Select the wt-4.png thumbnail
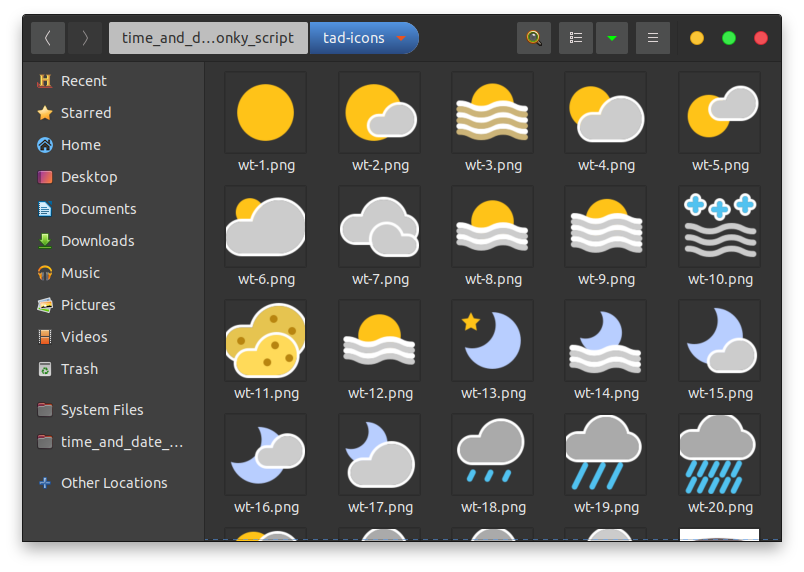The image size is (804, 572). coord(606,113)
